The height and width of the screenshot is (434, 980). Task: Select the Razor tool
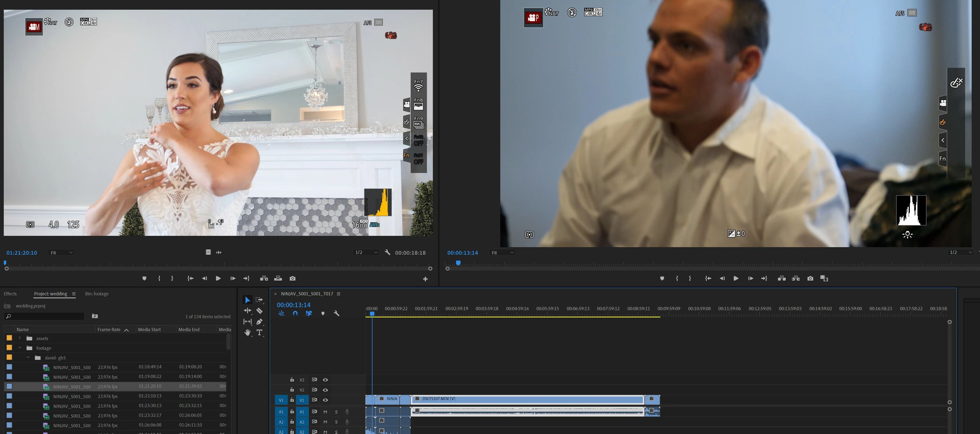(260, 311)
